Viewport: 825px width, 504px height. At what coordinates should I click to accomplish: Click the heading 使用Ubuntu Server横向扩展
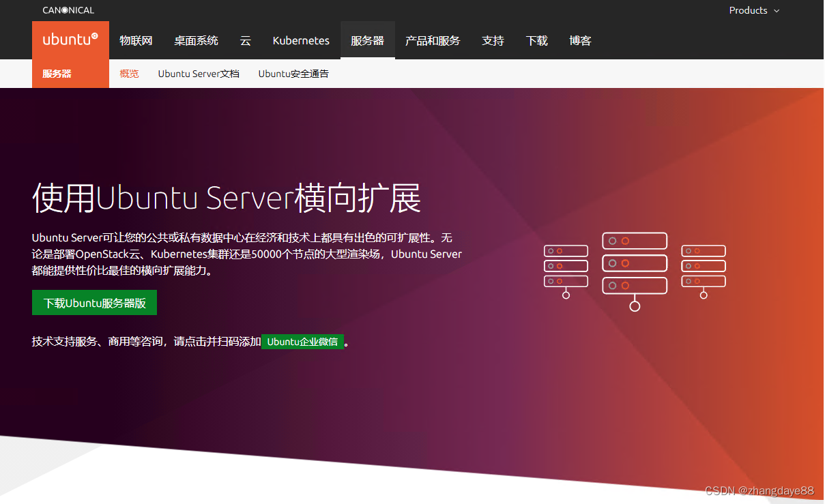pos(227,198)
